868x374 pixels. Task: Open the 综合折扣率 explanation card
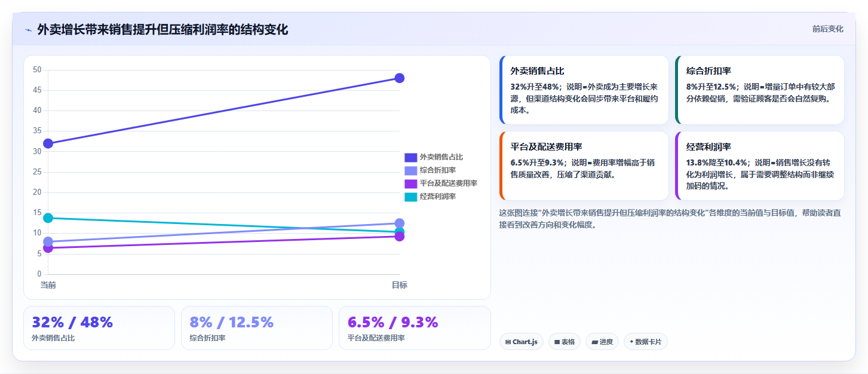(x=759, y=90)
